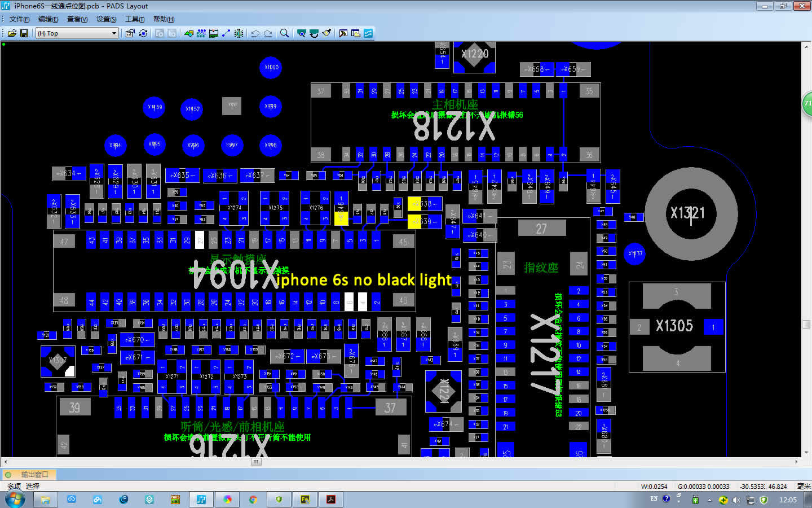Select test point X994
Screen dimensions: 812x508
115,145
